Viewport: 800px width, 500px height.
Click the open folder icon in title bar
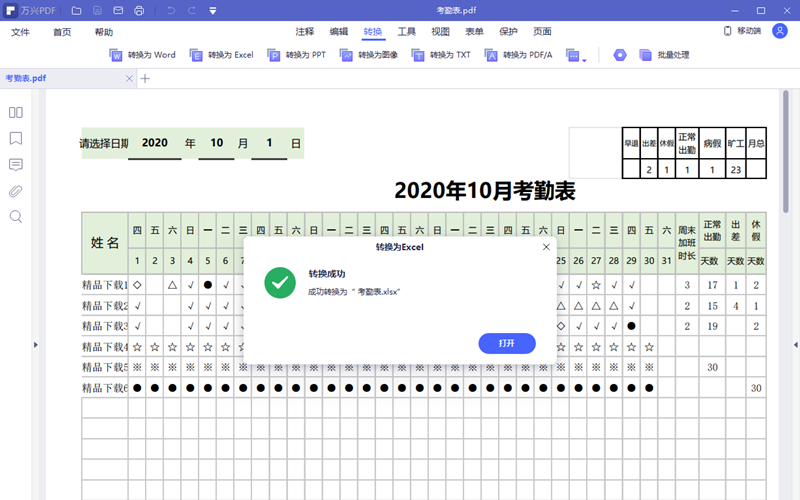point(77,11)
